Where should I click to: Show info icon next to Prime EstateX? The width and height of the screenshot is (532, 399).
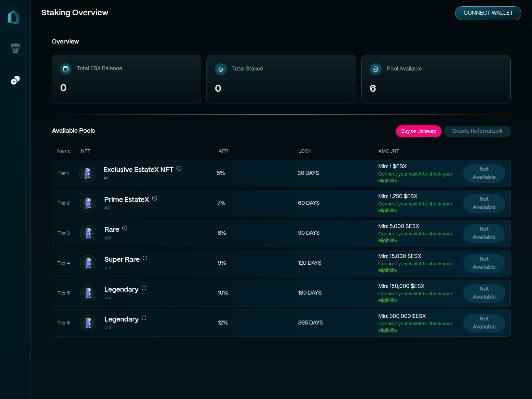click(x=155, y=198)
